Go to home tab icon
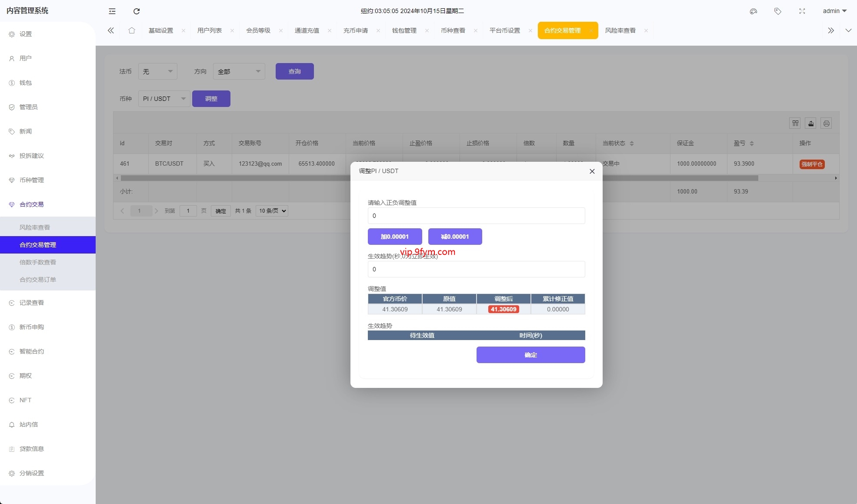Screen dimensions: 857x504 point(132,30)
